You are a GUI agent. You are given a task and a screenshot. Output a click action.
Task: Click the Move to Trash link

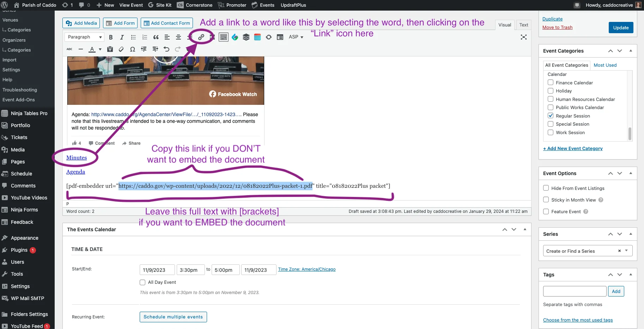(x=557, y=28)
